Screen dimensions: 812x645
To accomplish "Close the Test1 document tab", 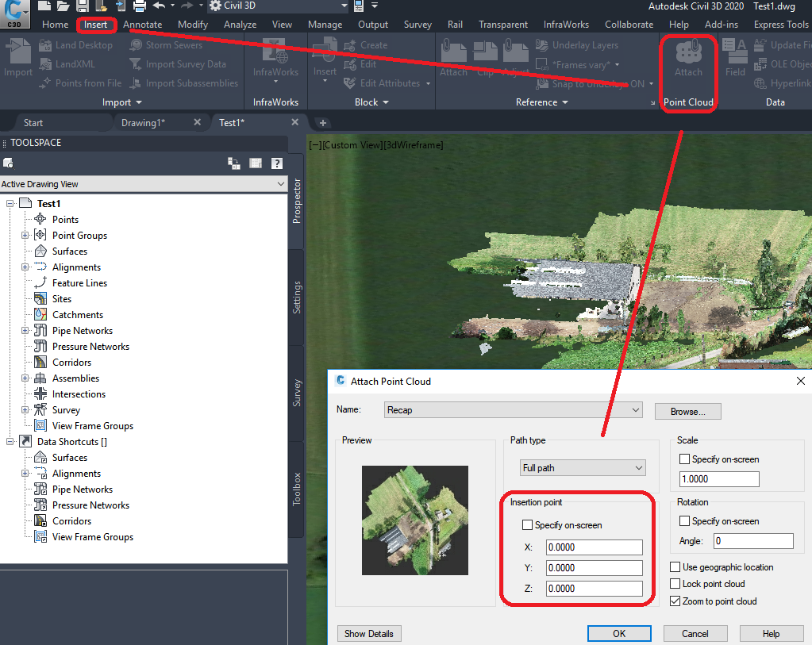I will tap(294, 122).
